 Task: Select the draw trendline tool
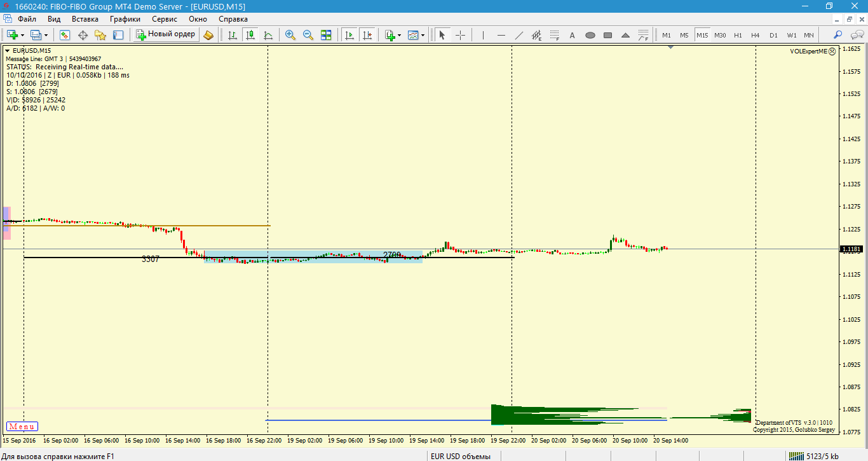(519, 35)
